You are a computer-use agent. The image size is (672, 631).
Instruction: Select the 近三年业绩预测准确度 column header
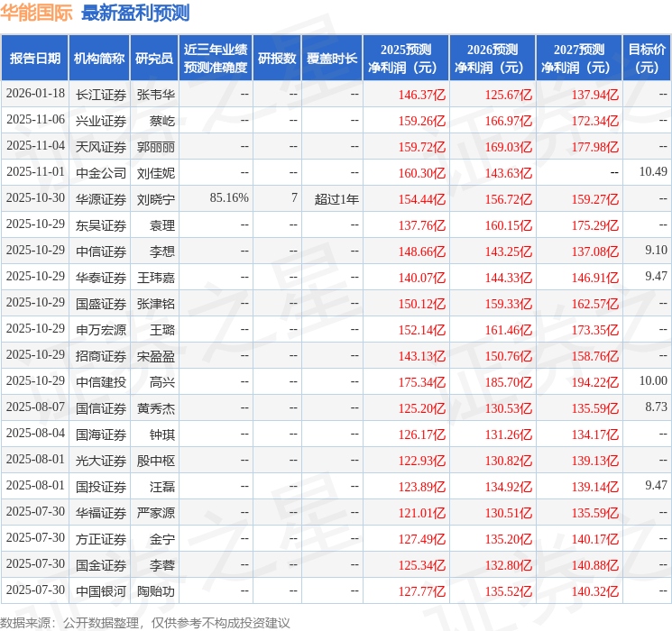216,59
